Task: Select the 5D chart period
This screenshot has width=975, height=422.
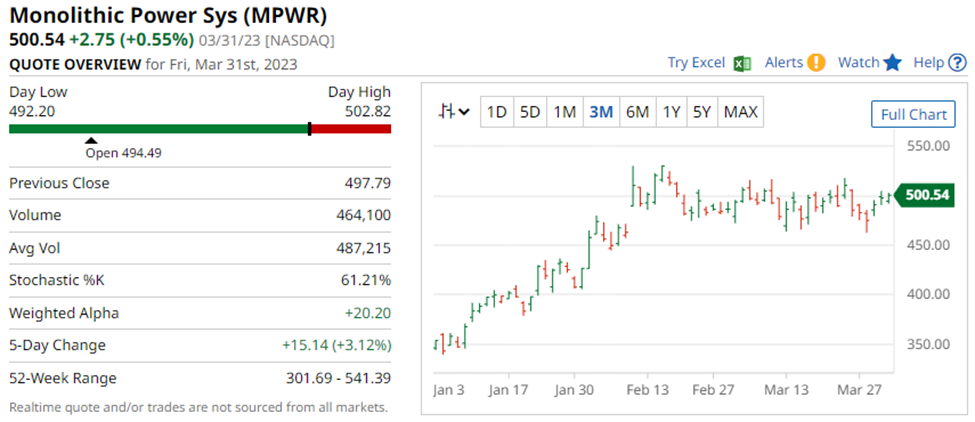Action: (x=530, y=112)
